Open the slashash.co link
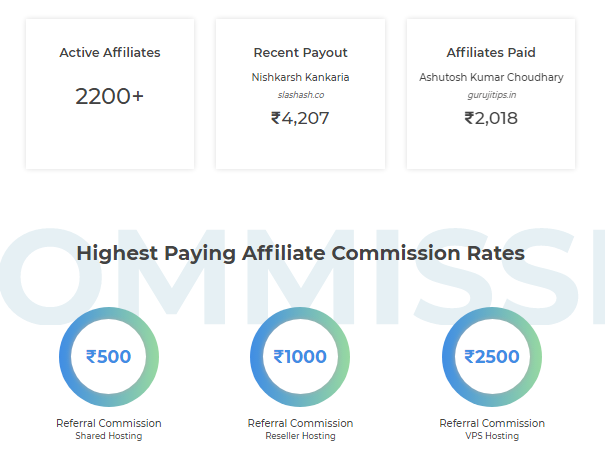 (301, 95)
